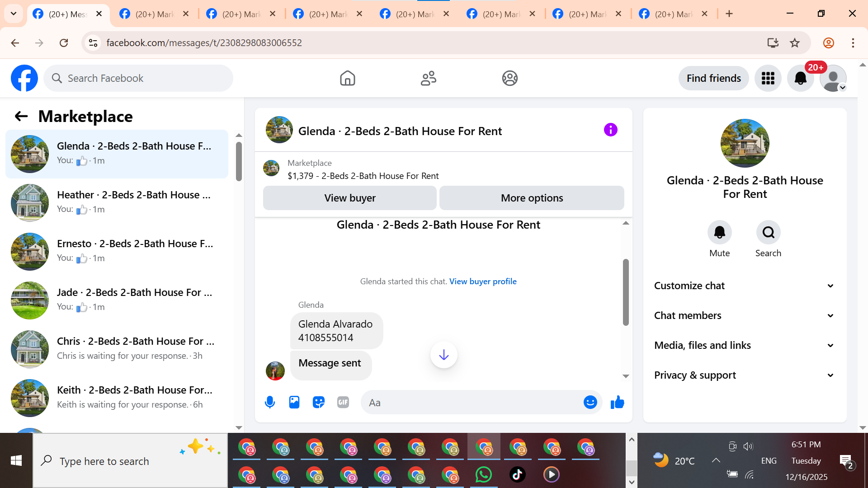Screen dimensions: 868x488
Task: Expand Media, files and links section
Action: coord(744,345)
